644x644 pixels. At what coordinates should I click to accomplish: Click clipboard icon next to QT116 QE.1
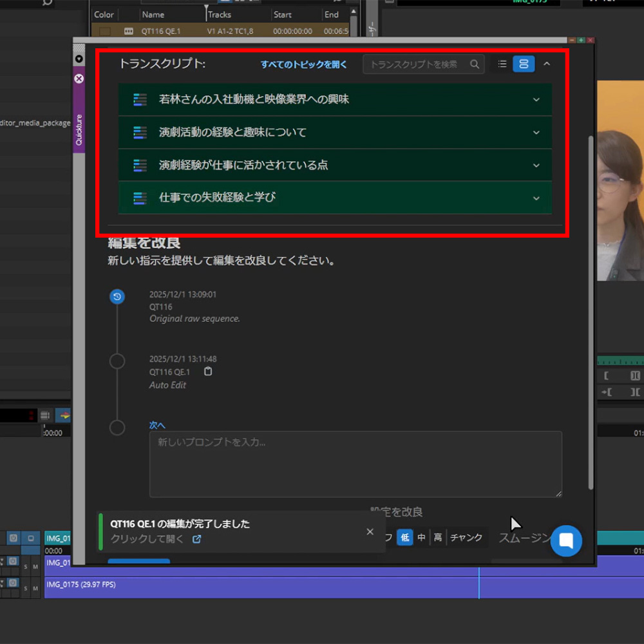pyautogui.click(x=208, y=372)
